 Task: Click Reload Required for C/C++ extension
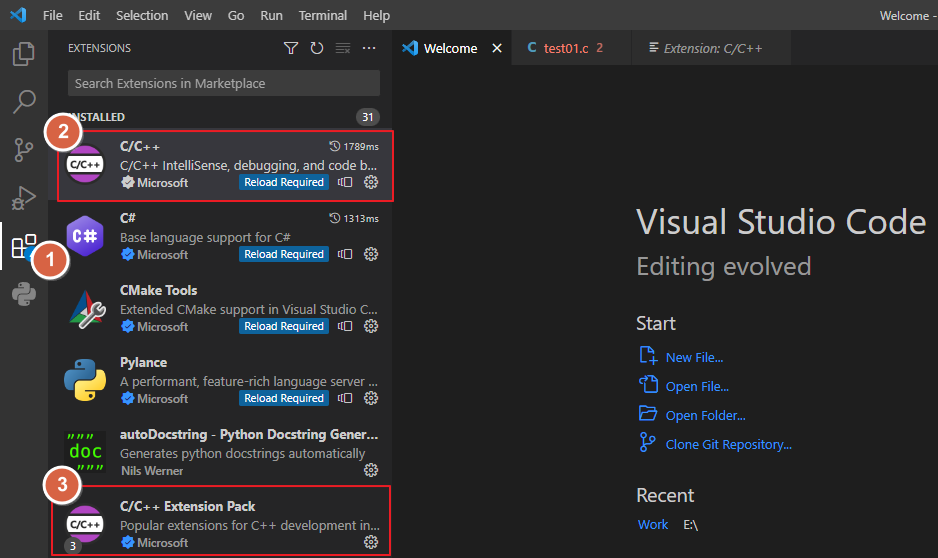[284, 182]
